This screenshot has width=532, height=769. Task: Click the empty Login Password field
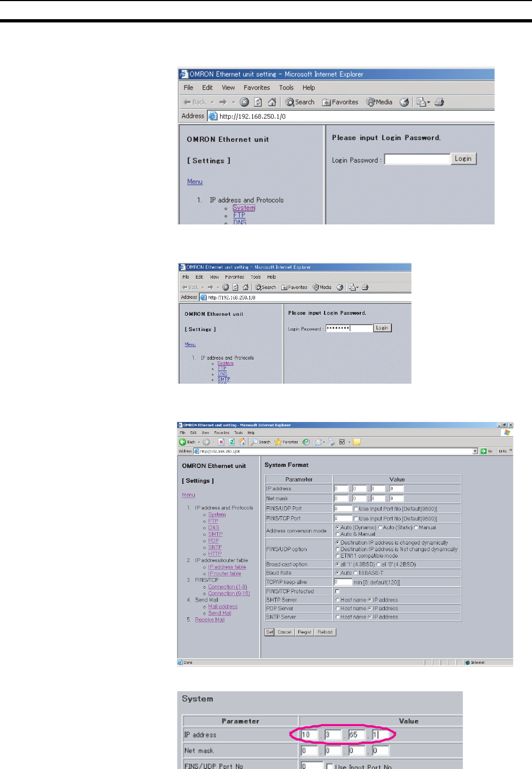coord(417,159)
